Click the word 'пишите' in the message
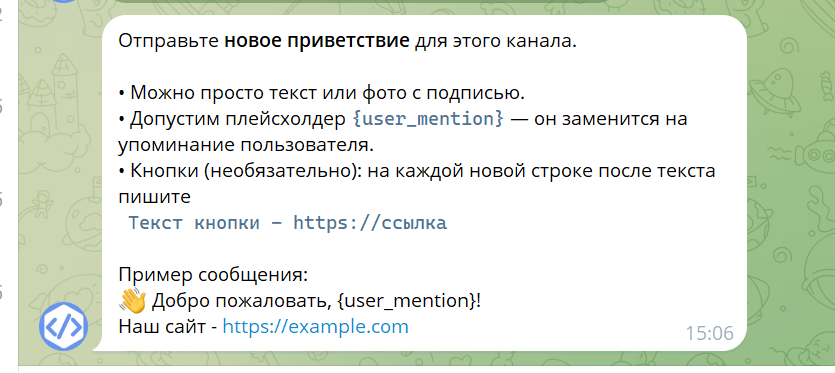This screenshot has width=835, height=373. (x=154, y=197)
